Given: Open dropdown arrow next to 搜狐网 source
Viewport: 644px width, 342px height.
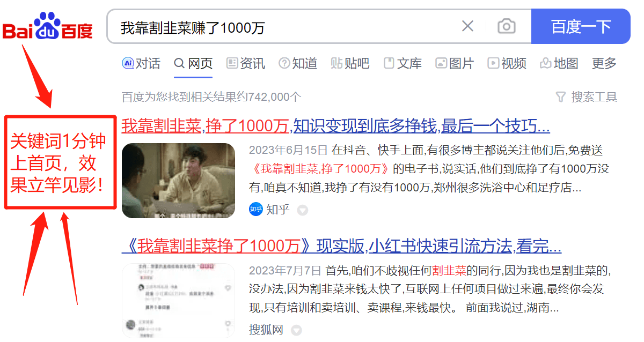Looking at the screenshot, I should tap(297, 330).
